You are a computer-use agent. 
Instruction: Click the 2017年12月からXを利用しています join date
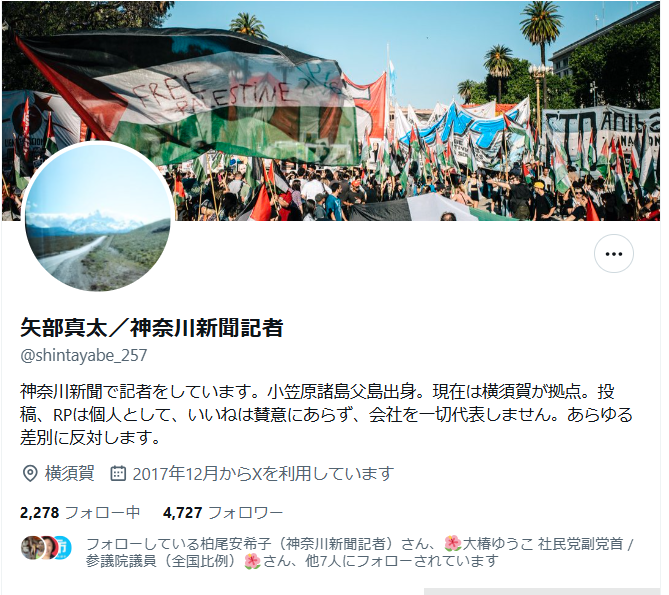pos(263,473)
